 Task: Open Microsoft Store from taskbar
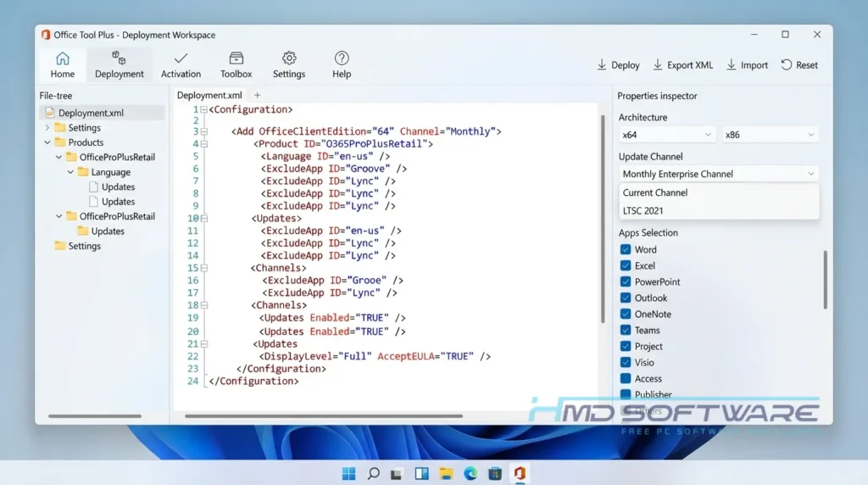tap(495, 473)
